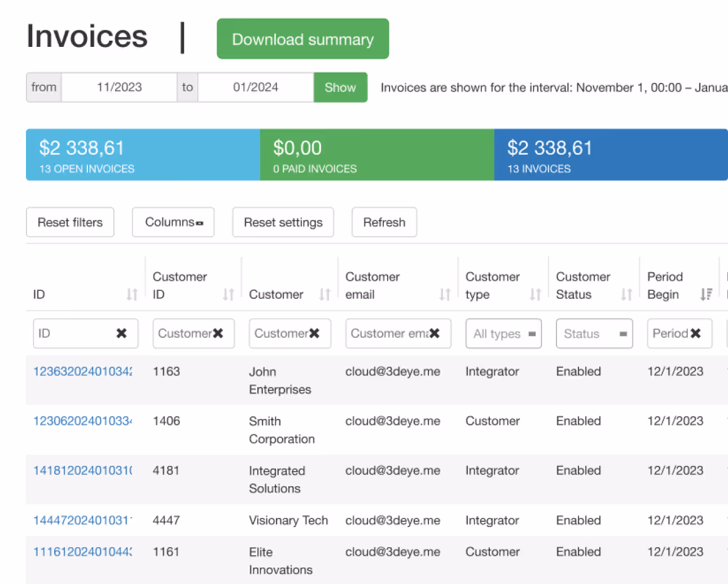Click Reset settings button
The height and width of the screenshot is (584, 728).
[x=283, y=223]
